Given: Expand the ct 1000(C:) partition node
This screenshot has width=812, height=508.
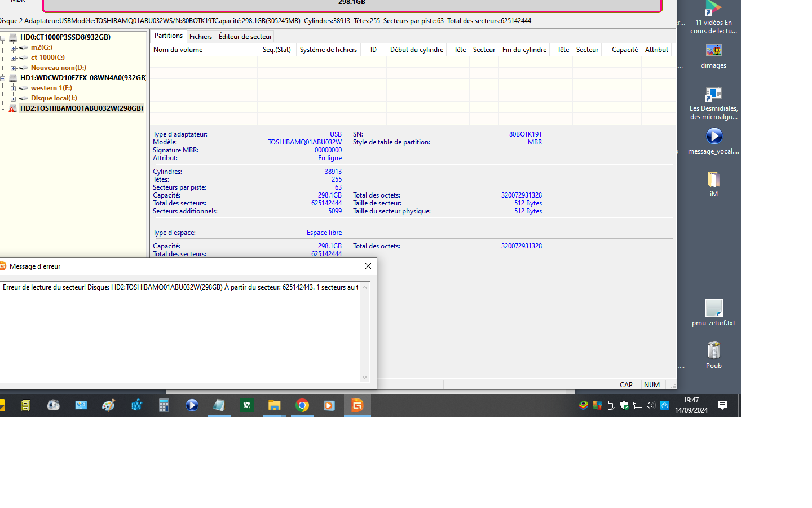Looking at the screenshot, I should click(x=13, y=58).
